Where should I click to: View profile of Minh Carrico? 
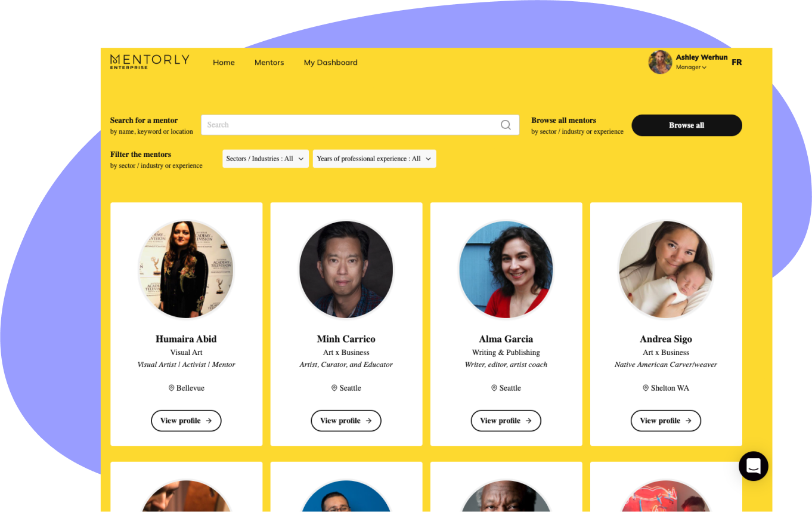pyautogui.click(x=346, y=421)
